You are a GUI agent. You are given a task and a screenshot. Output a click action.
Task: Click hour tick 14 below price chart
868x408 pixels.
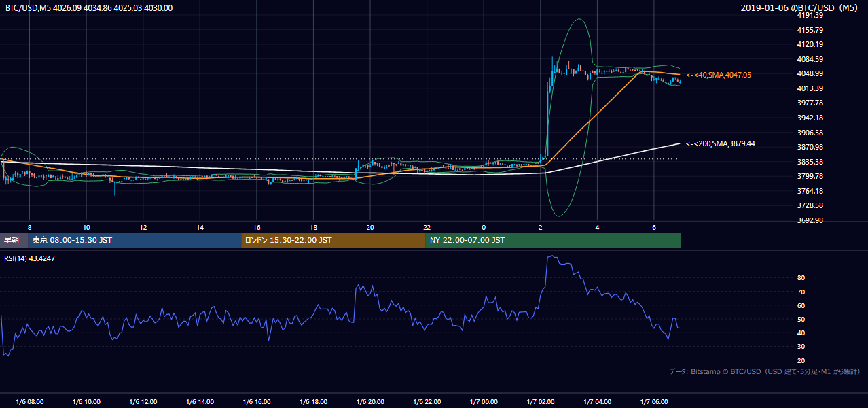point(200,227)
